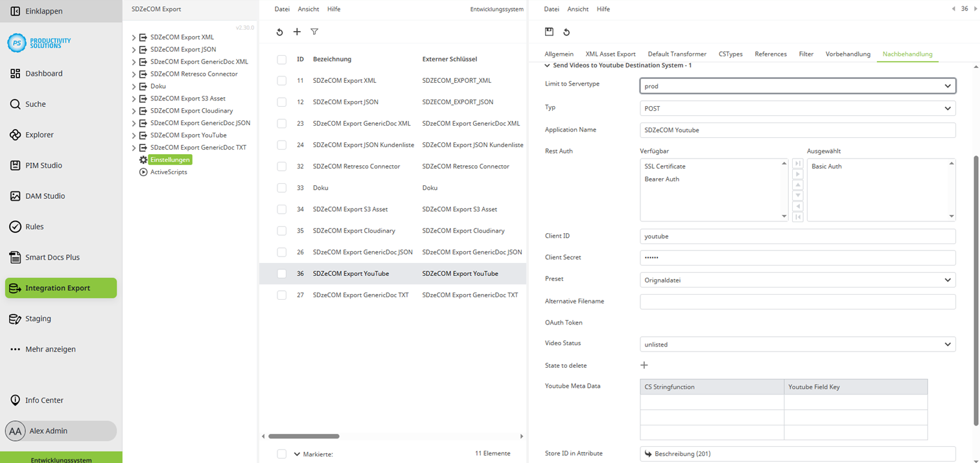Select the ActiveScripts play icon

pos(144,172)
